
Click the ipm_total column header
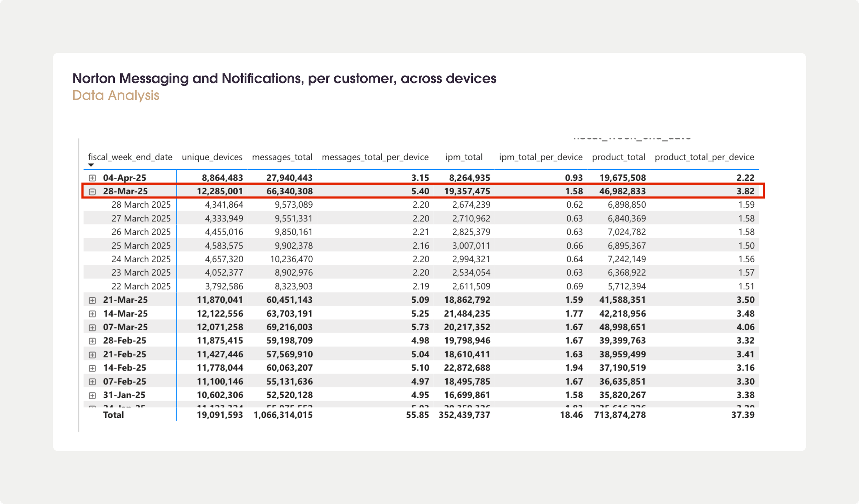464,157
